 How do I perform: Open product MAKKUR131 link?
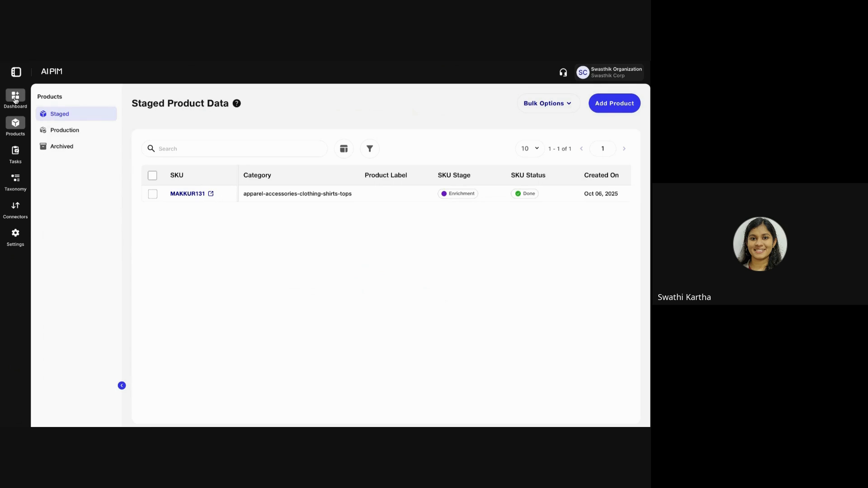tap(188, 193)
